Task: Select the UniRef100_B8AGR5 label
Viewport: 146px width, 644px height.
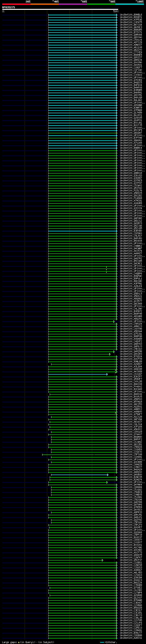Action: [131, 30]
